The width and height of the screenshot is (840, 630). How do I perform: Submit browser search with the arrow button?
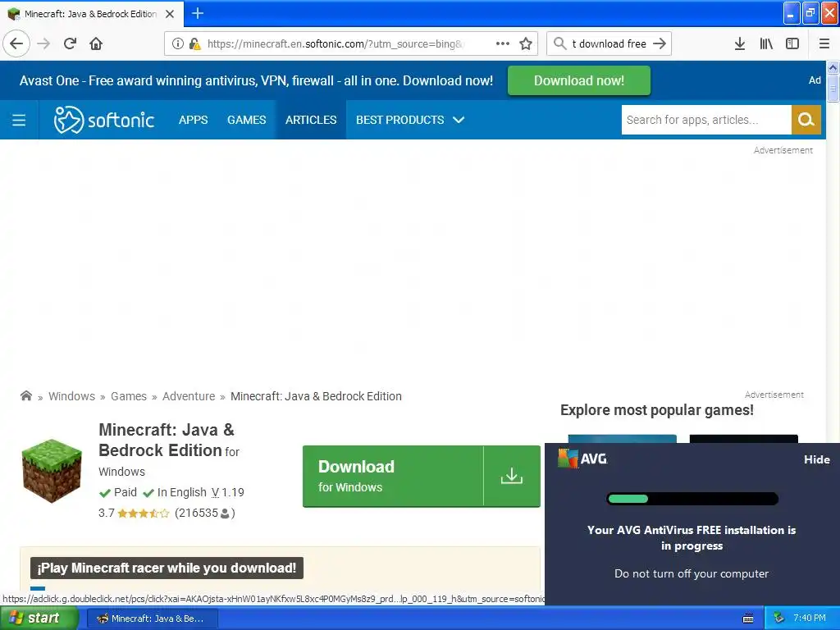660,43
